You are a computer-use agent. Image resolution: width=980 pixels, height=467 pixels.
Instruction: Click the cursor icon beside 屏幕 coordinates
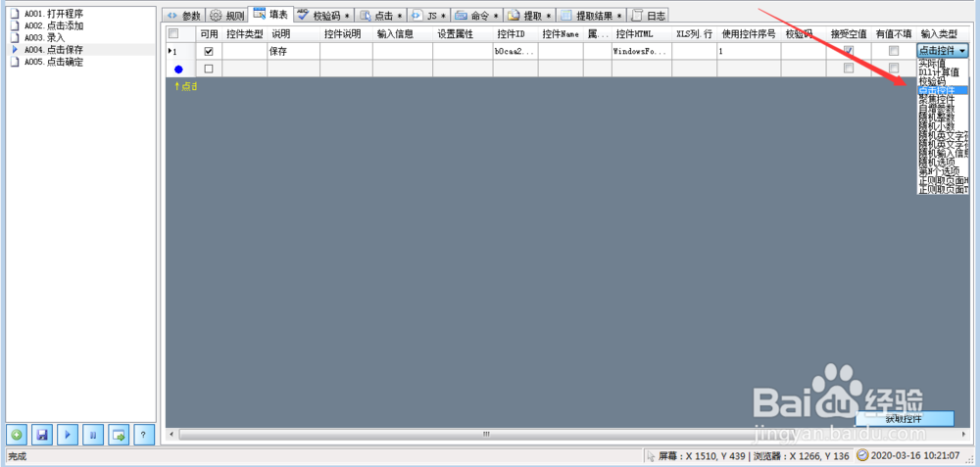652,456
